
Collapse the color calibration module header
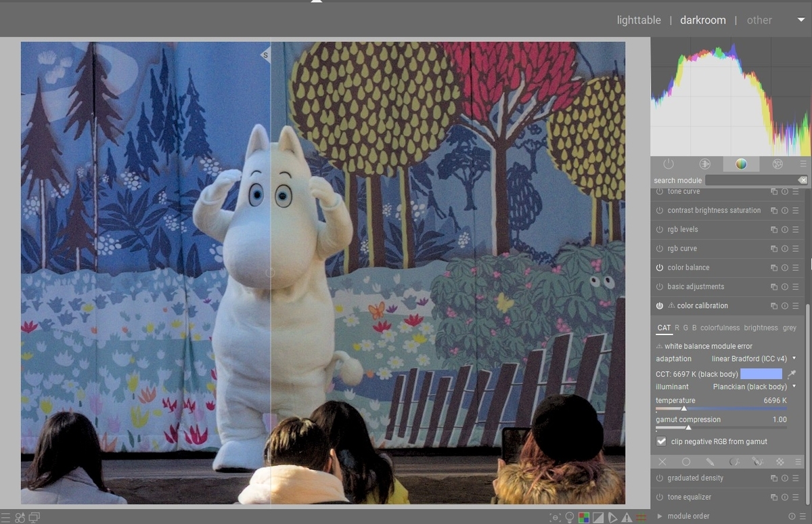pyautogui.click(x=702, y=306)
